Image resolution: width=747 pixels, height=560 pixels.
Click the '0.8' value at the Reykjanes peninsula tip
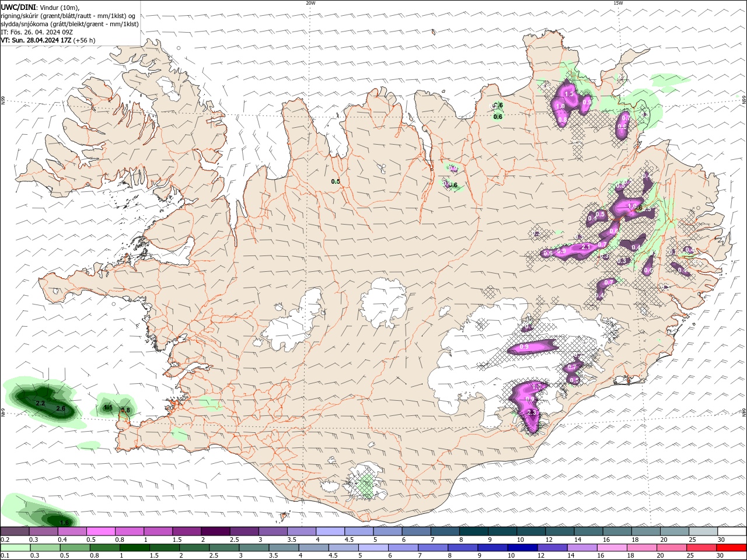(x=125, y=410)
